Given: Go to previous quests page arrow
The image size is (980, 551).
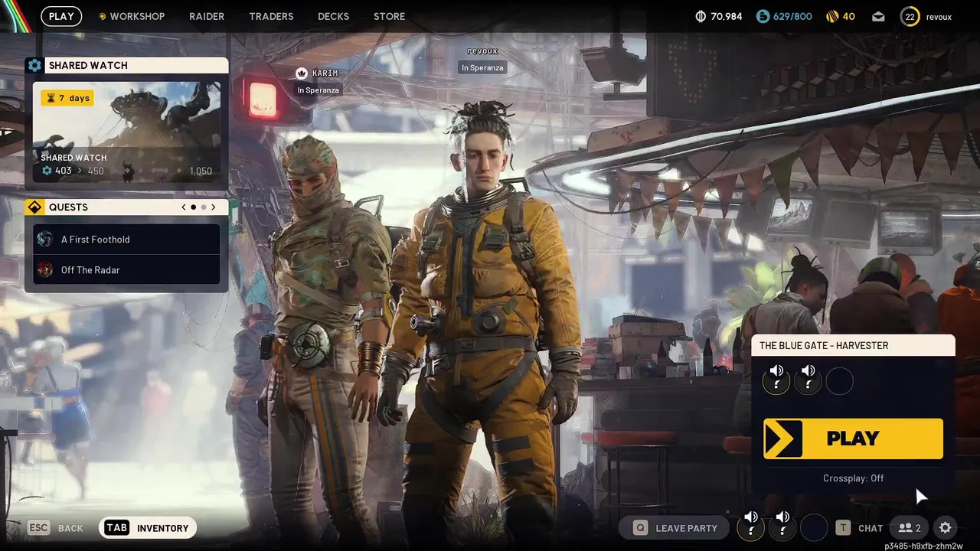Looking at the screenshot, I should click(184, 207).
